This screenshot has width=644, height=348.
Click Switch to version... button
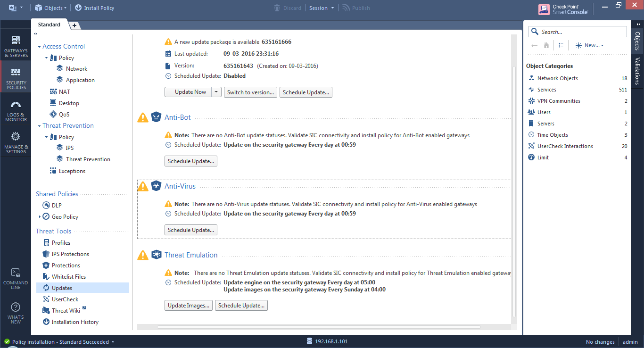[x=250, y=92]
